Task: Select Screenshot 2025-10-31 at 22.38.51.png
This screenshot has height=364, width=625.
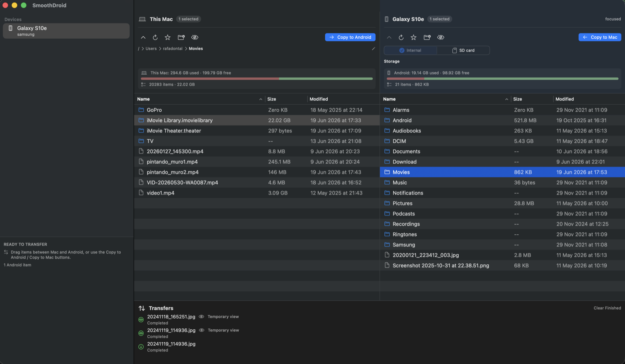Action: point(502,266)
